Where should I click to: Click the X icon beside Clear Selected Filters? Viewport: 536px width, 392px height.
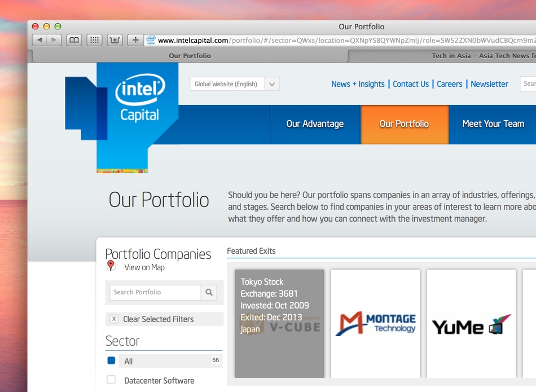114,319
